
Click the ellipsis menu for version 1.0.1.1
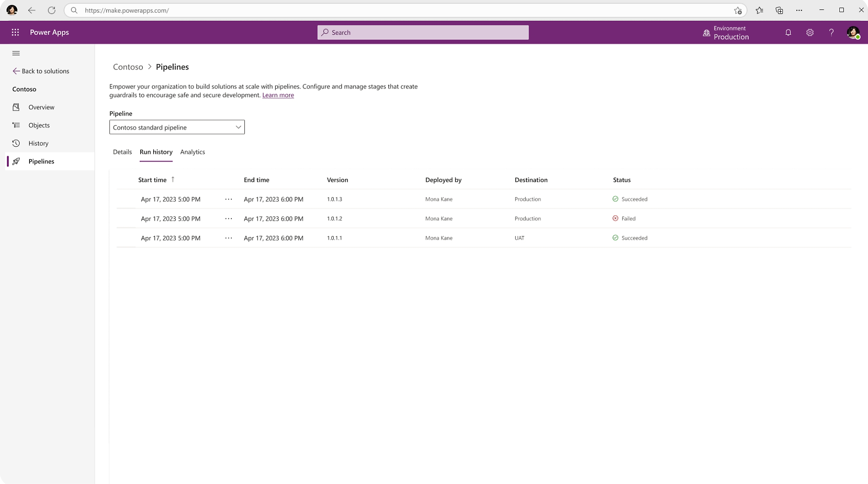pos(228,238)
